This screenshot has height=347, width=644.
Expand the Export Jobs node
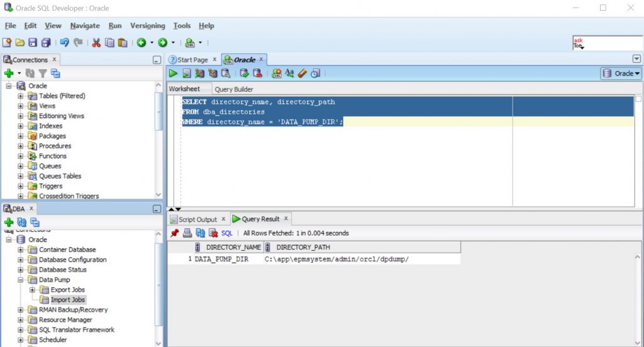(x=32, y=290)
